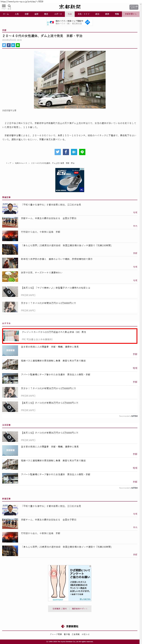
Task: Click large LINE share button below article
Action: [x=82, y=152]
